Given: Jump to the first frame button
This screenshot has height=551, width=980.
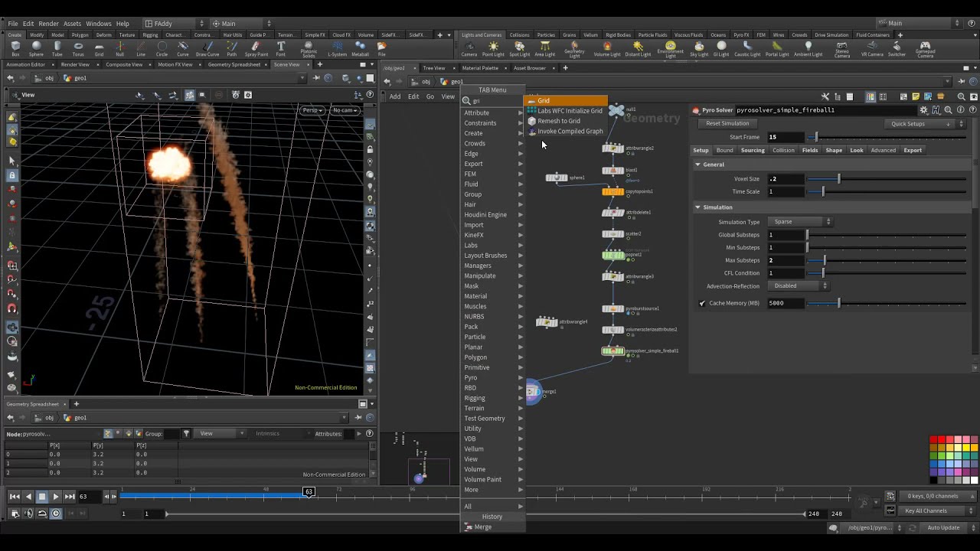Looking at the screenshot, I should (15, 497).
